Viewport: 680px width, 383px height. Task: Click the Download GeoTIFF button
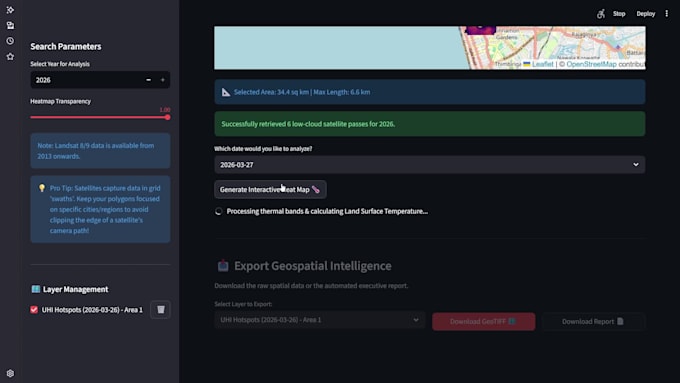click(484, 321)
